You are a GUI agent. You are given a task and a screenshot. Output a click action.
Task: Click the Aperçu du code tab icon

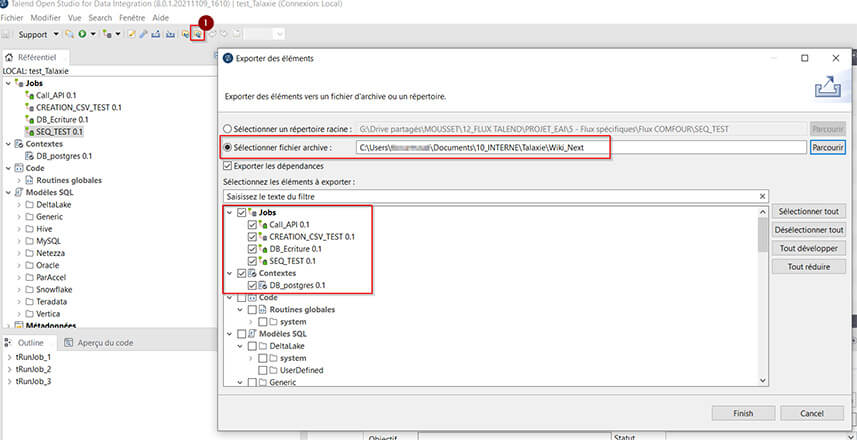point(69,343)
